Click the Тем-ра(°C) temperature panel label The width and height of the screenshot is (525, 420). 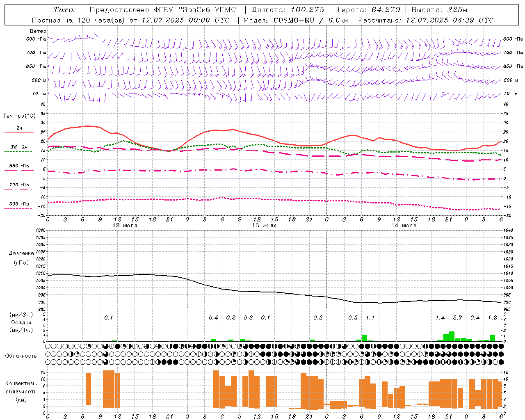click(x=19, y=116)
